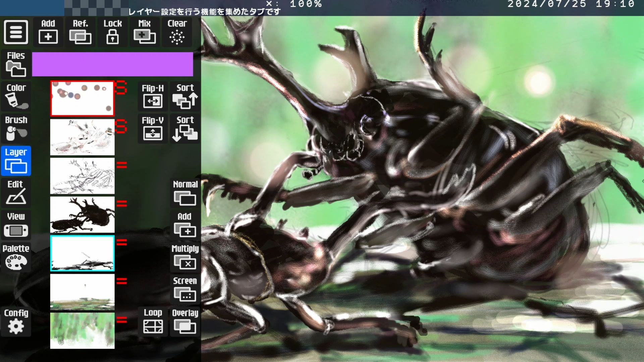Flip the layer vertically with Flip-V
644x362 pixels.
pyautogui.click(x=153, y=129)
